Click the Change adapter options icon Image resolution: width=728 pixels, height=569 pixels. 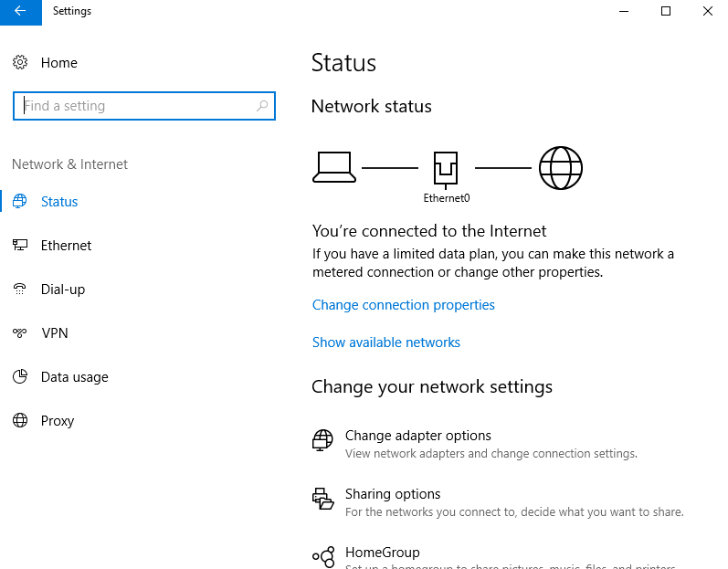pyautogui.click(x=322, y=441)
